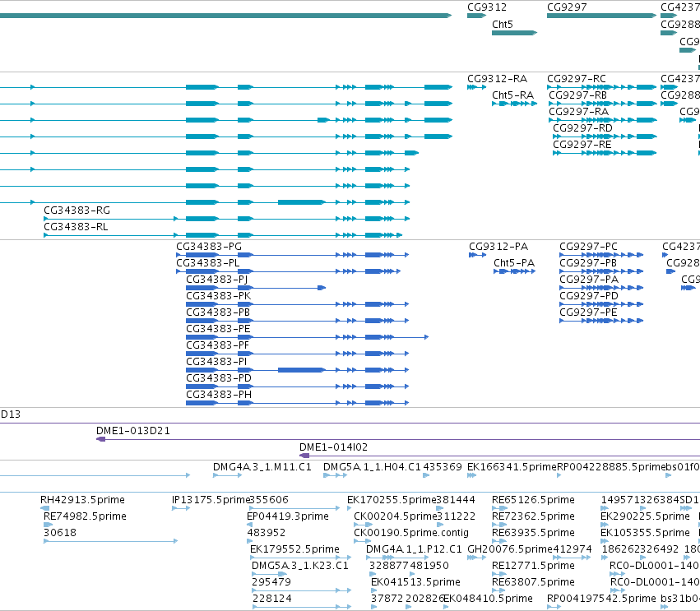Image resolution: width=700 pixels, height=611 pixels.
Task: Click EST RH42913.5prime label
Action: pos(82,500)
